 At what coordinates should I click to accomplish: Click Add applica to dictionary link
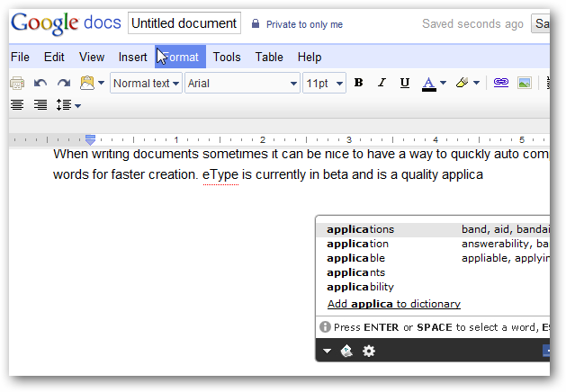(394, 304)
